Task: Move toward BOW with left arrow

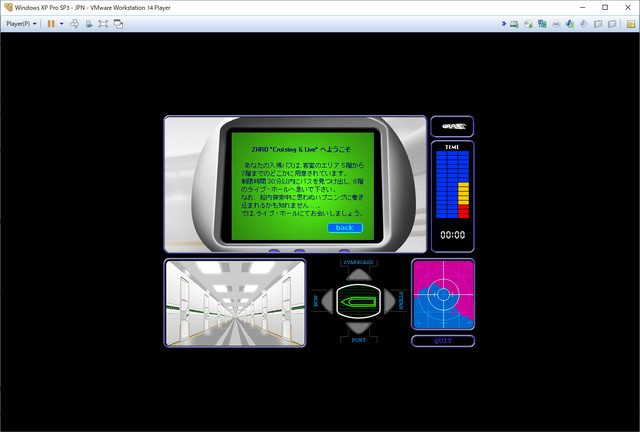Action: (x=328, y=301)
